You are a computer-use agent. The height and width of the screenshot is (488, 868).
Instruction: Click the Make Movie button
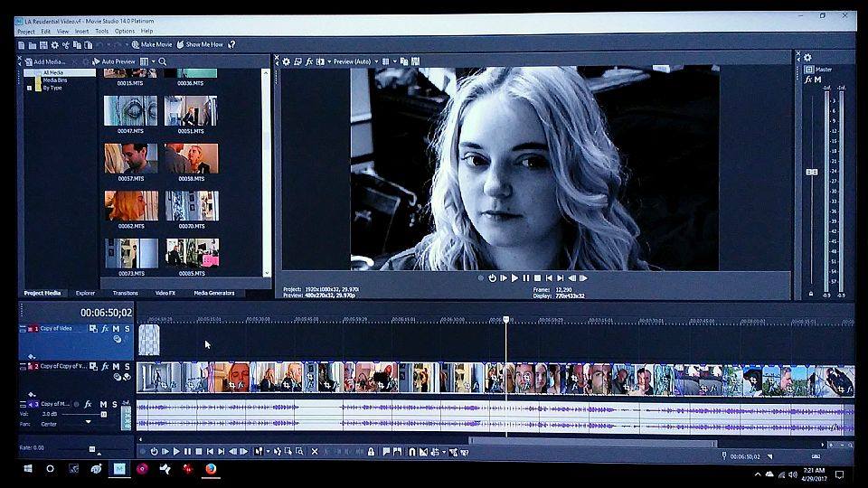click(152, 45)
